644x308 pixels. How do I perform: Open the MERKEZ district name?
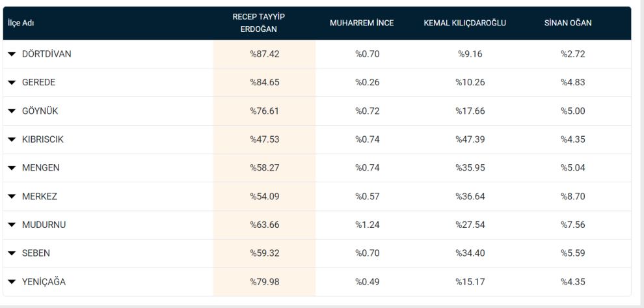pyautogui.click(x=40, y=197)
